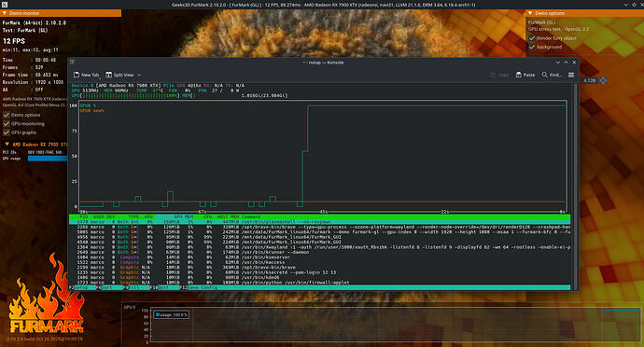Select the plasmashell process row
The width and height of the screenshot is (644, 347).
(319, 222)
